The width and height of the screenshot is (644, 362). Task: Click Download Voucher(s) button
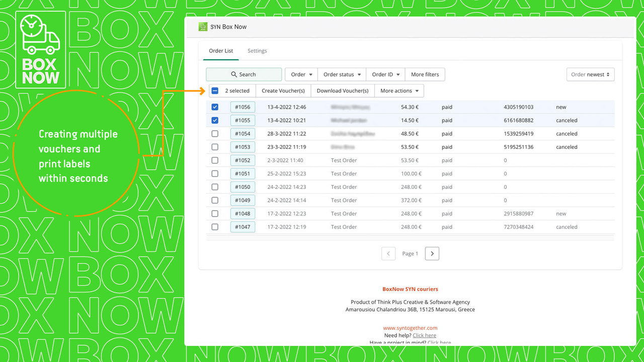[343, 91]
